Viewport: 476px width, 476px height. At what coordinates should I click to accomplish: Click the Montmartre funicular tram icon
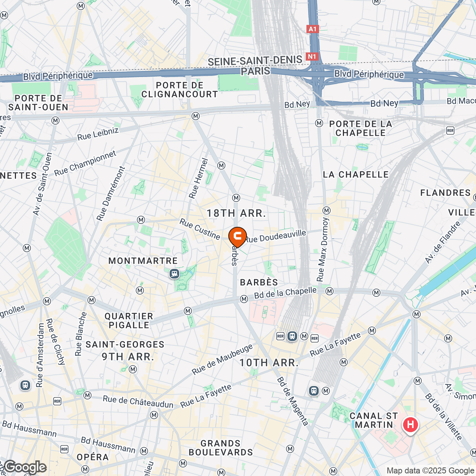pos(174,274)
